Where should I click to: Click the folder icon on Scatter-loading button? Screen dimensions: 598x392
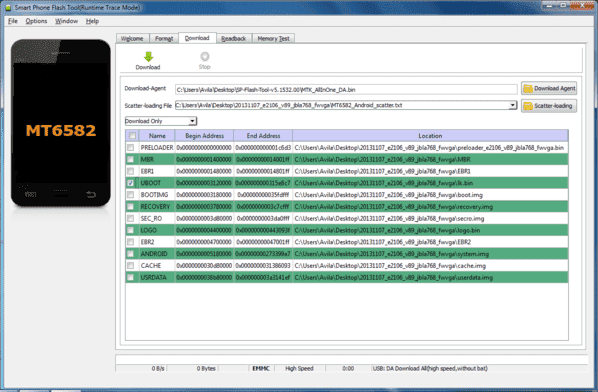528,106
